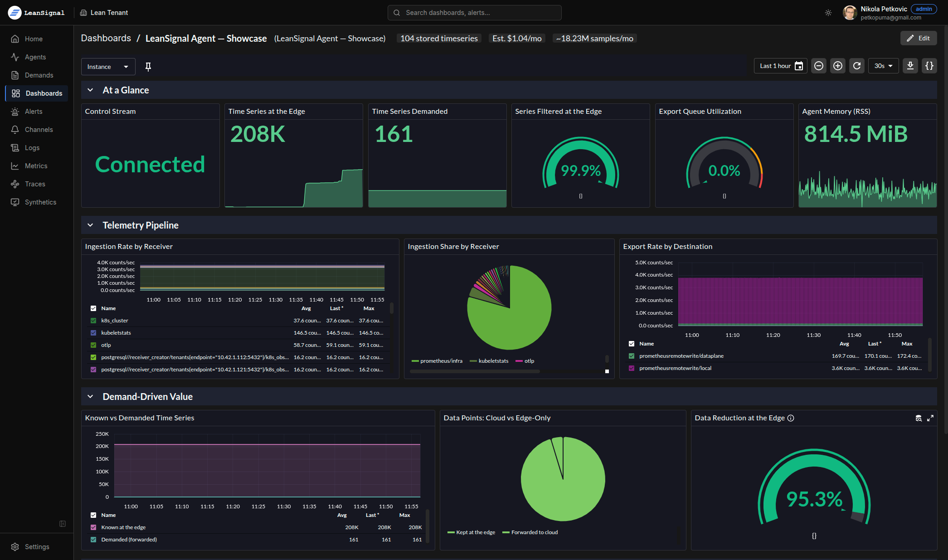Click the Channels bell icon in the sidebar

click(x=15, y=130)
